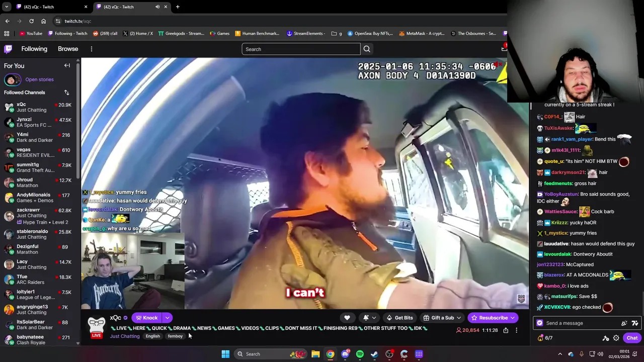Open the Following nav tab
644x362 pixels.
point(34,49)
